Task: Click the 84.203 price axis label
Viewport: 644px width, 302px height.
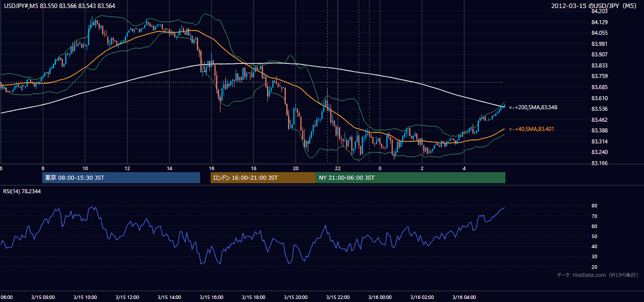Action: [600, 11]
